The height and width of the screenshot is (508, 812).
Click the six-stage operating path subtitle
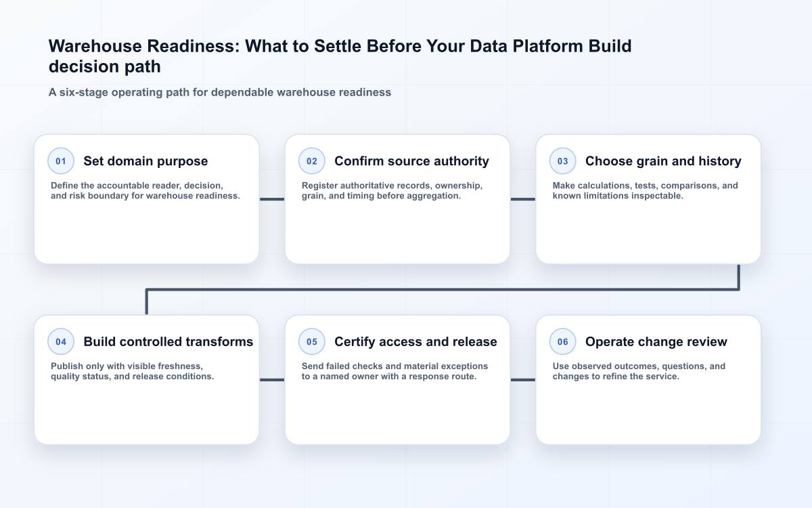coord(220,92)
